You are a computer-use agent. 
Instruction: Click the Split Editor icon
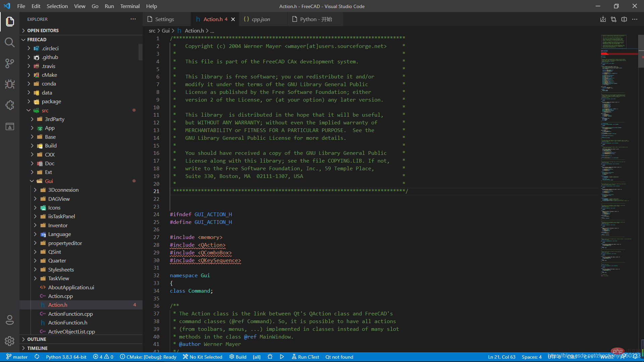624,19
